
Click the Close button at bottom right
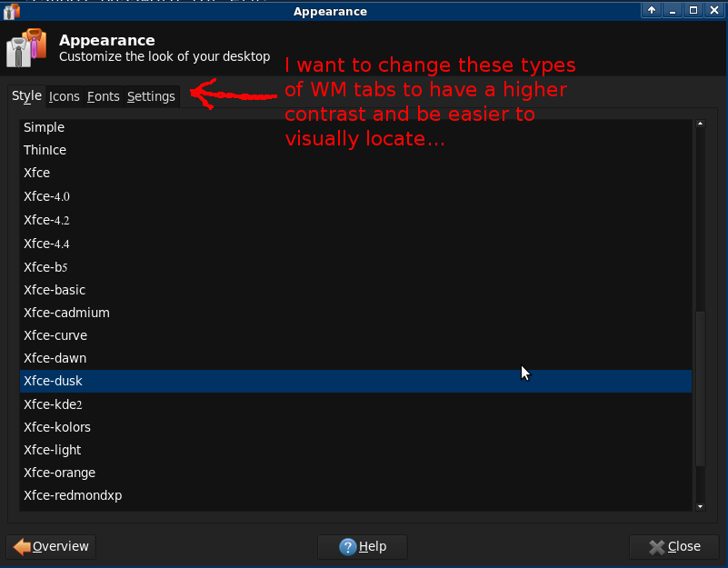click(x=674, y=546)
